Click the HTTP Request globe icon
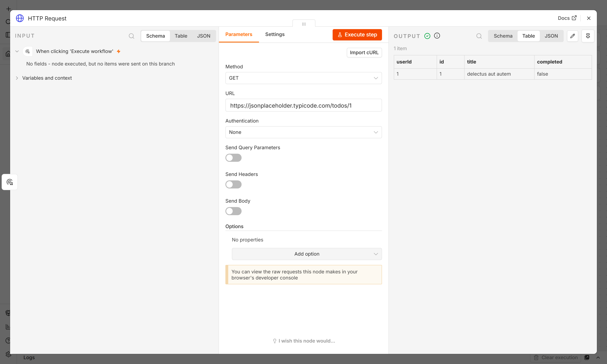607x364 pixels. click(20, 18)
